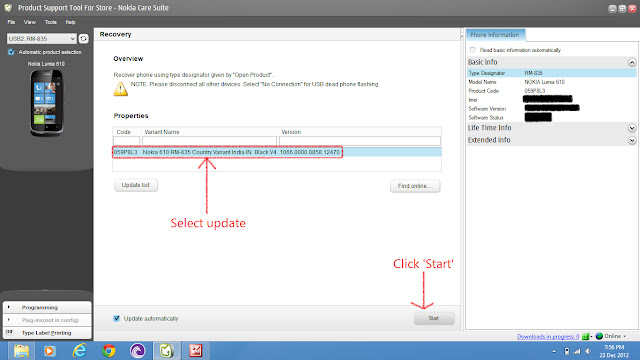Click the power/device tray icon

[x=567, y=351]
